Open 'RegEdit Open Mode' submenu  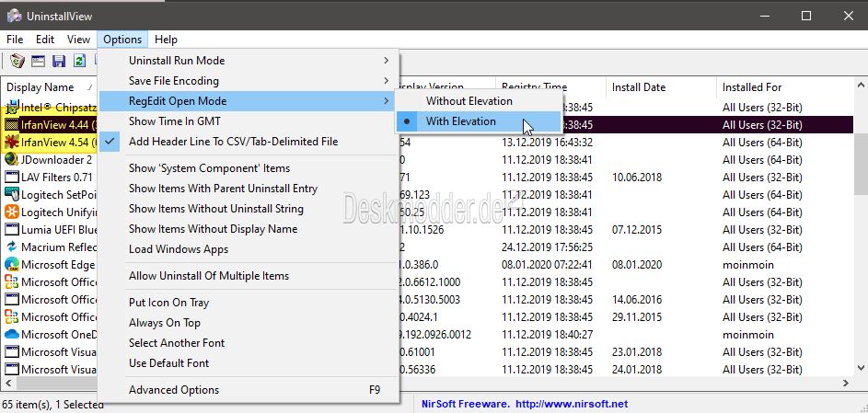point(249,101)
